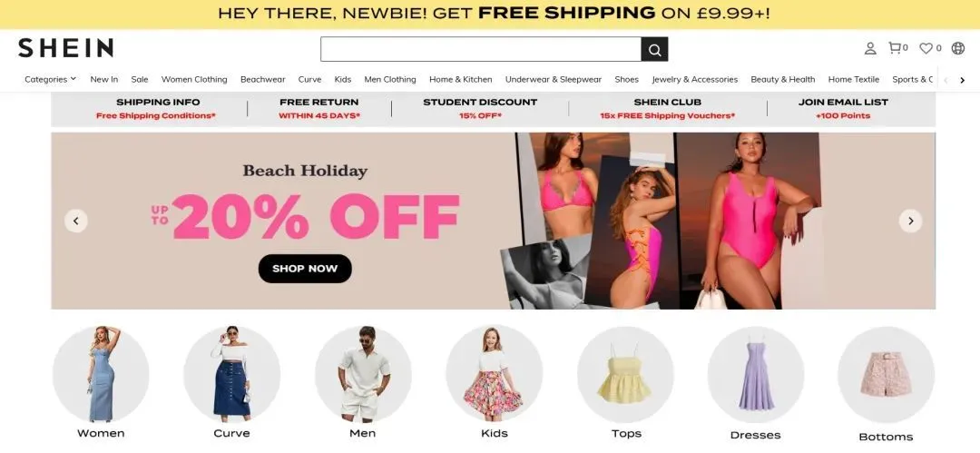The height and width of the screenshot is (453, 980).
Task: Focus the search input field
Action: [481, 49]
